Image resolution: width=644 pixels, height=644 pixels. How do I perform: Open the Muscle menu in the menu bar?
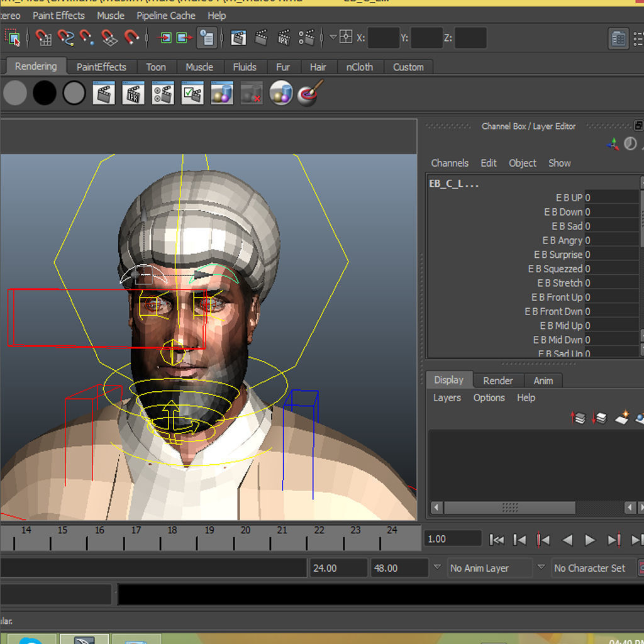tap(111, 16)
